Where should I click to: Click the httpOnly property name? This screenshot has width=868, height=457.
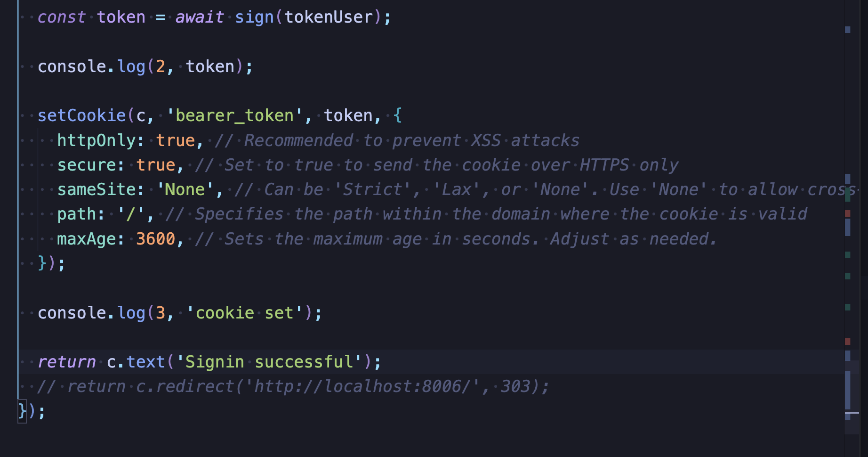point(96,140)
